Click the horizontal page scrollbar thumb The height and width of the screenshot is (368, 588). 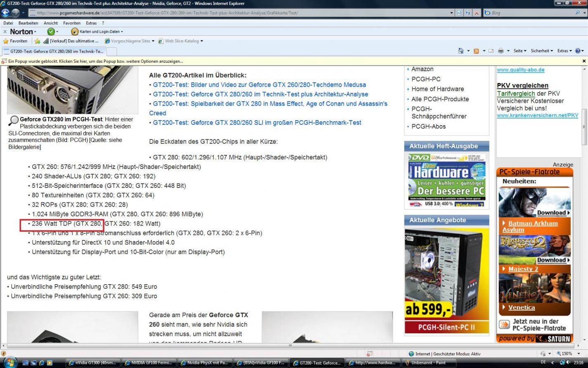[290, 346]
